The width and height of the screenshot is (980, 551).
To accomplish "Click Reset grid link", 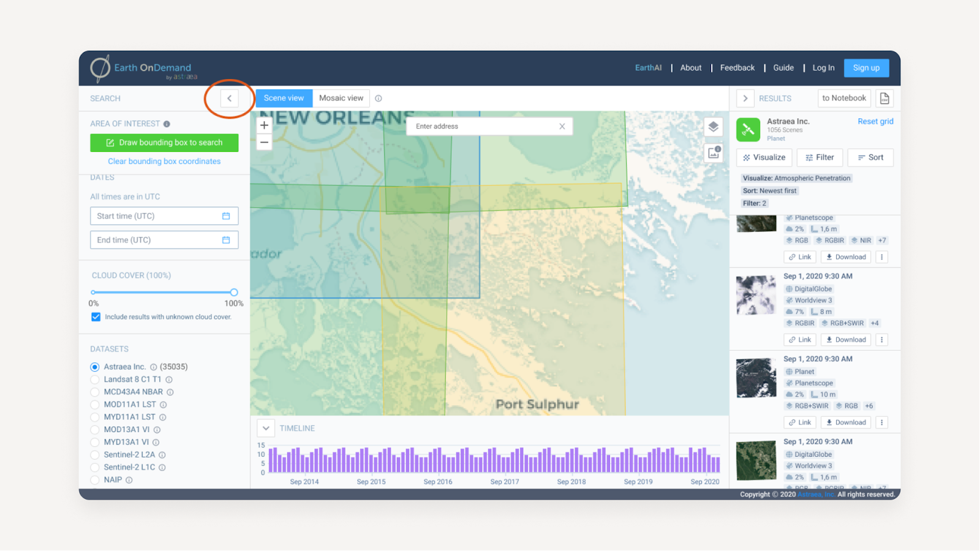I will (875, 121).
